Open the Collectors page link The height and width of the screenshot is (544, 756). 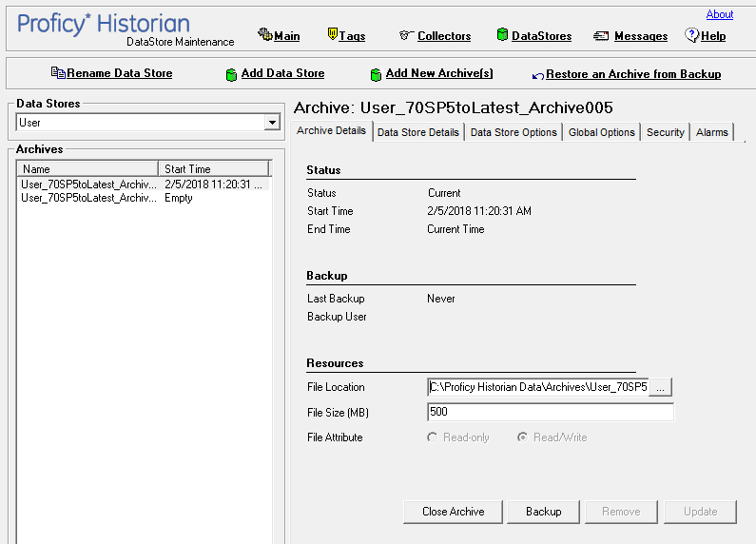(444, 36)
